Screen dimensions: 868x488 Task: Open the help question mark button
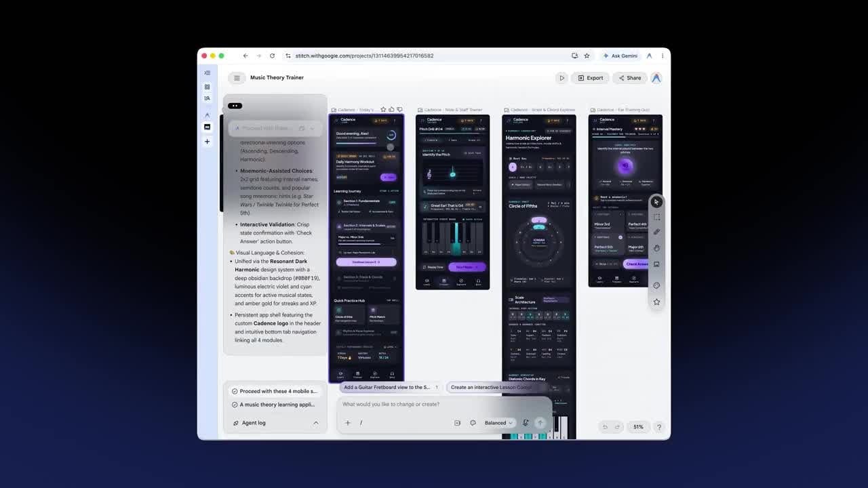(658, 427)
